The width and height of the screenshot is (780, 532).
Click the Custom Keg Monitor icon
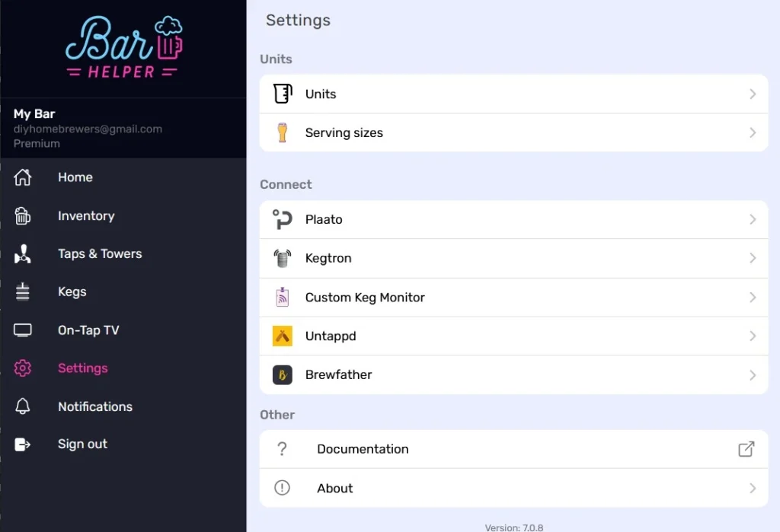click(x=282, y=298)
